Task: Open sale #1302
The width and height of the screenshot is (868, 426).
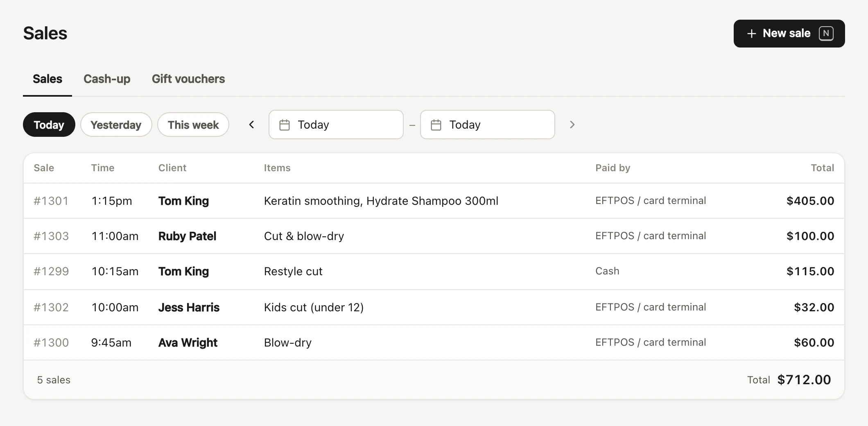Action: point(434,307)
